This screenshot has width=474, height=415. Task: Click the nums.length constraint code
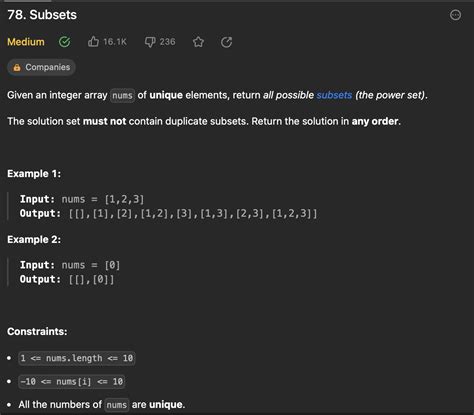coord(77,358)
